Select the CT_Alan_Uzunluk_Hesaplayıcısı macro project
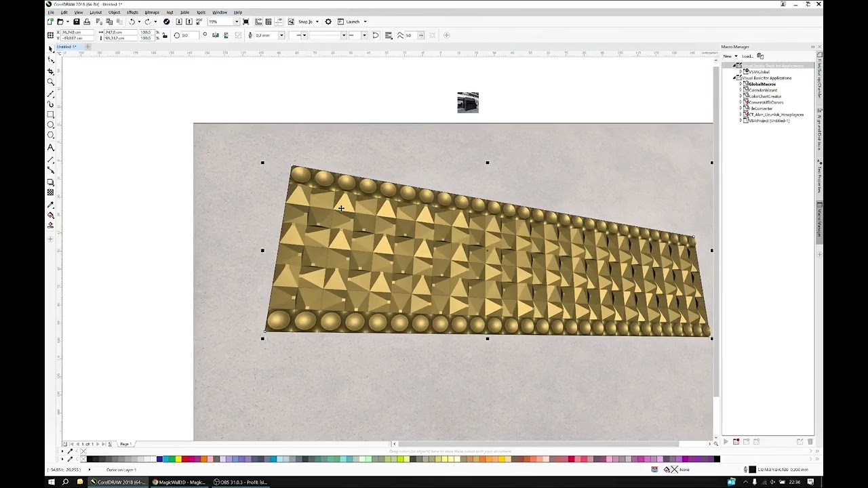 [776, 115]
